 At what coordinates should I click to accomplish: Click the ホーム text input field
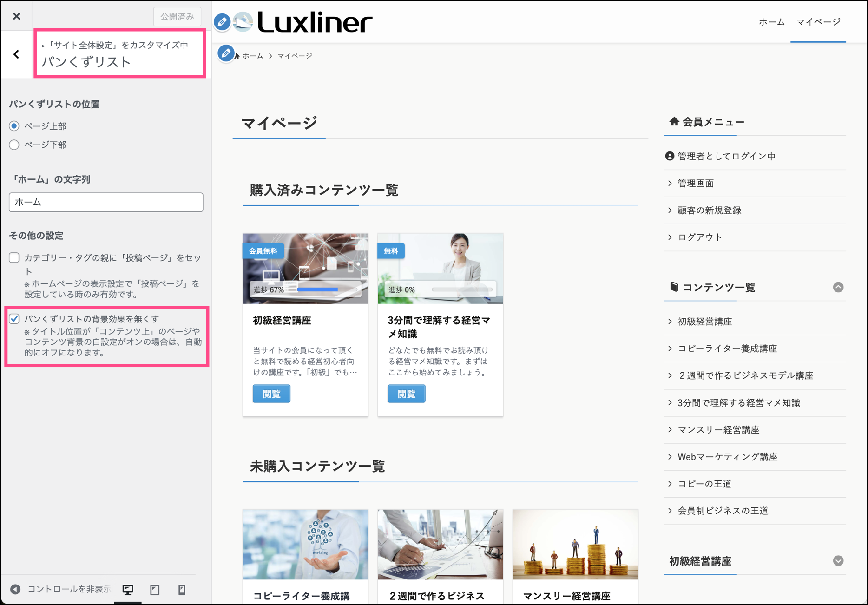pos(106,203)
